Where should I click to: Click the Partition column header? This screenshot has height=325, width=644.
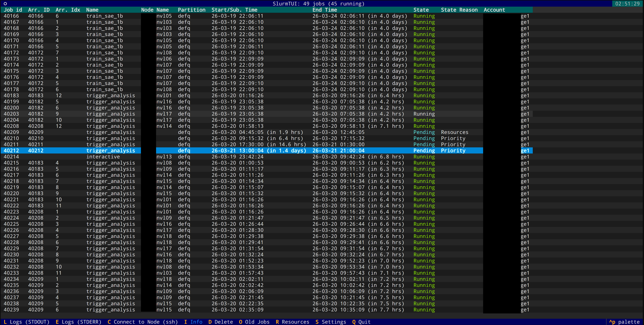(x=192, y=10)
